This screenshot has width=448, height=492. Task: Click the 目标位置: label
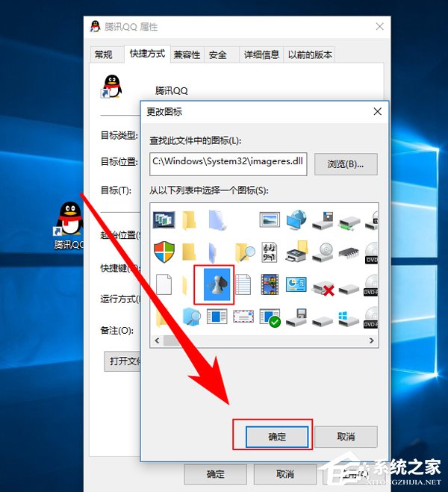[119, 162]
